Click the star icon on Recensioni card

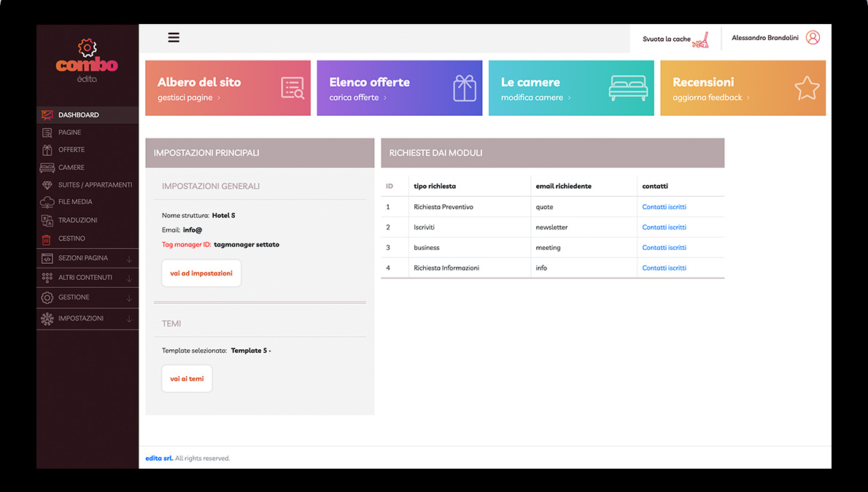click(807, 88)
